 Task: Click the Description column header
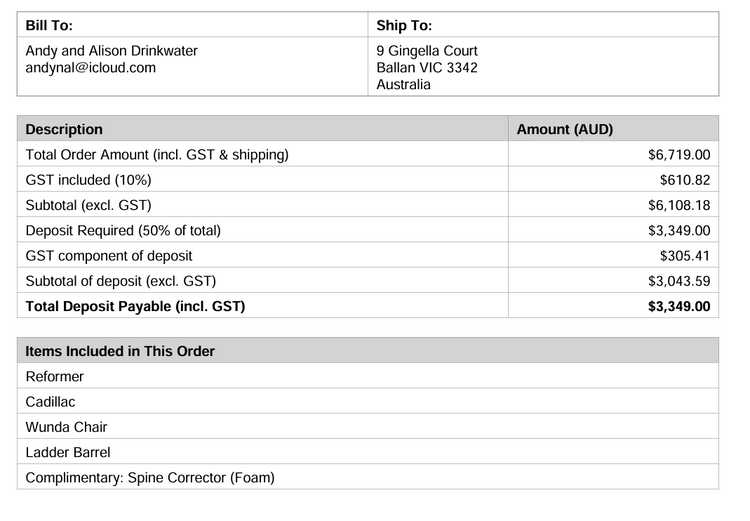coord(64,129)
